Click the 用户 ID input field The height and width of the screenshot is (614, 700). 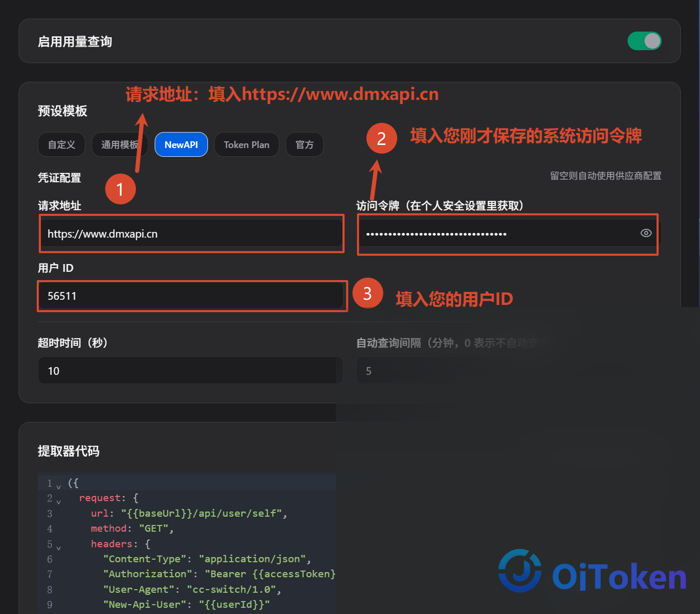[190, 296]
